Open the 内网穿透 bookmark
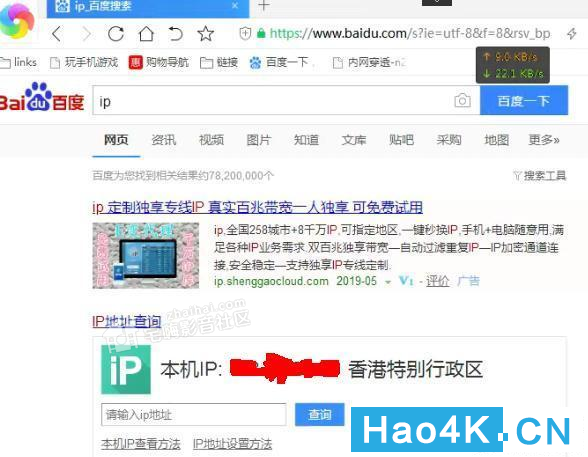 click(x=369, y=62)
